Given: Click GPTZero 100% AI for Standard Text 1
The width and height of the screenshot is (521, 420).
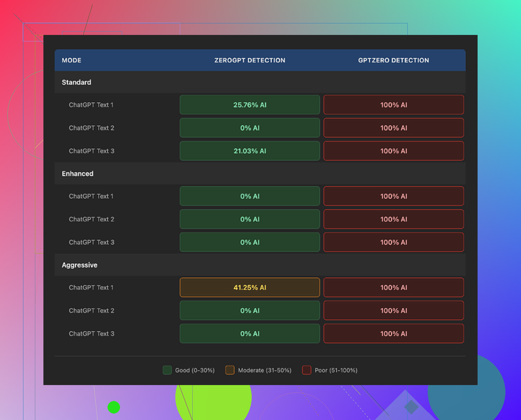Looking at the screenshot, I should point(393,105).
